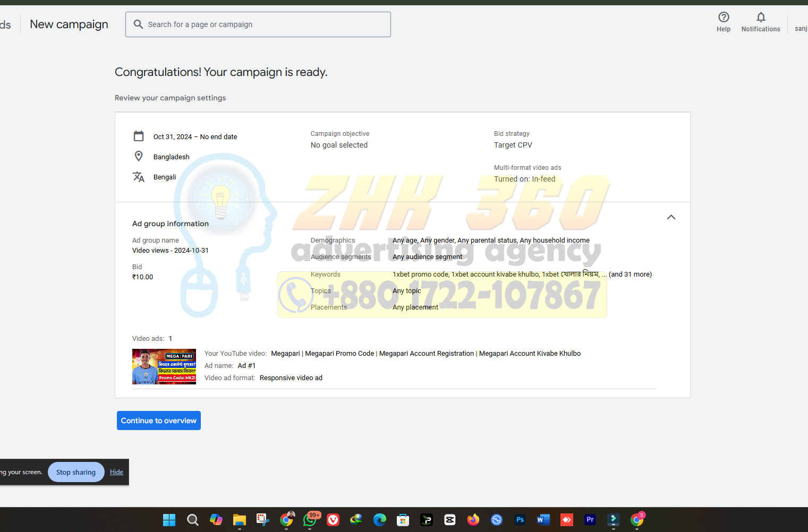Screen dimensions: 808x532
Task: Click the 'Any topic' value
Action: click(407, 291)
